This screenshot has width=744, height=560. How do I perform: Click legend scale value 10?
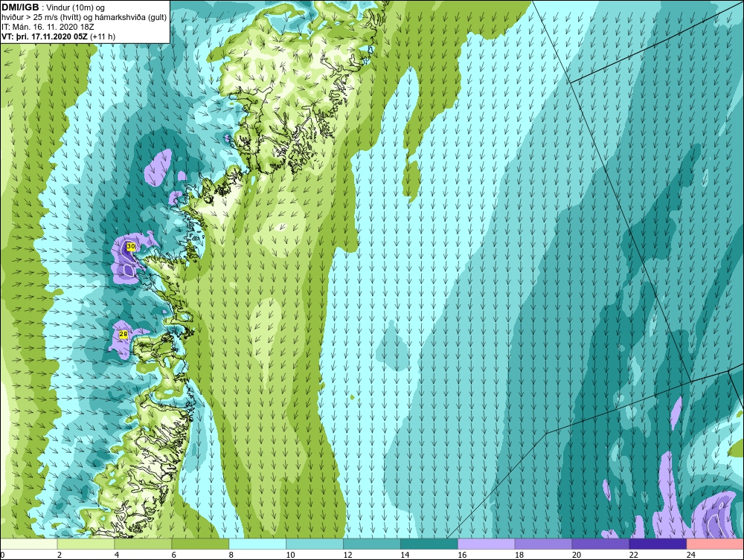(x=290, y=555)
